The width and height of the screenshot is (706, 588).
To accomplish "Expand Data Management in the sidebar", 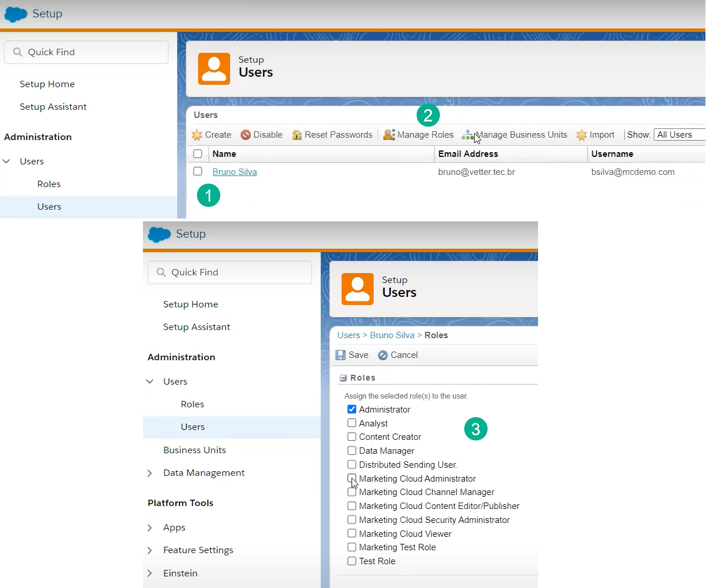I will point(150,473).
